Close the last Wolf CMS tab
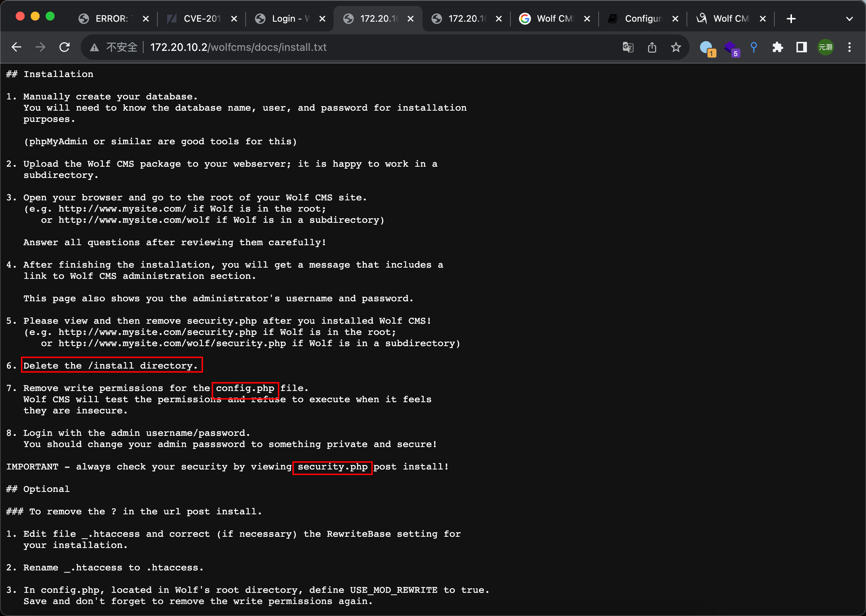The width and height of the screenshot is (866, 616). click(763, 19)
